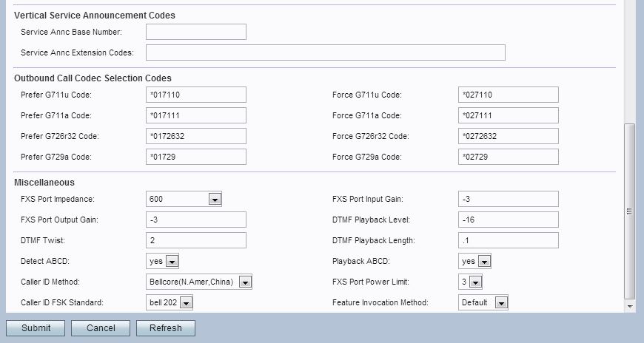Select the DTMF Playback Level field
The height and width of the screenshot is (343, 644).
click(x=508, y=220)
